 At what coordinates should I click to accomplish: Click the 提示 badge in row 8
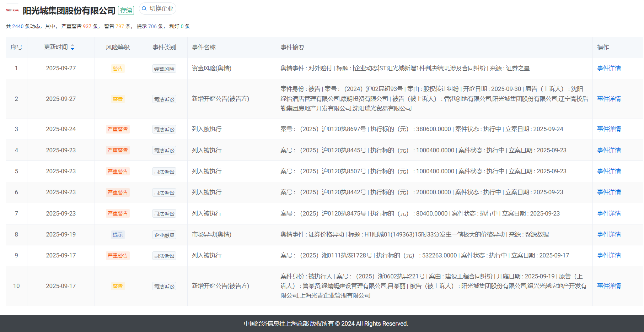[x=118, y=235]
